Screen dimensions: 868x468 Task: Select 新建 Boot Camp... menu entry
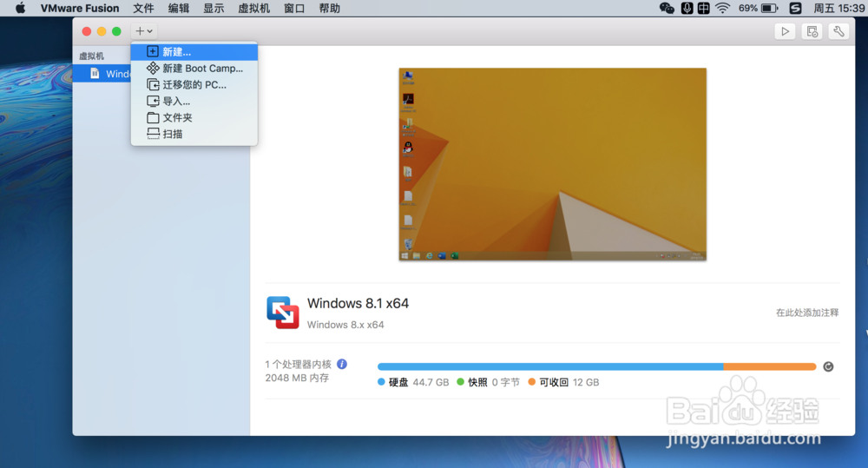click(194, 68)
